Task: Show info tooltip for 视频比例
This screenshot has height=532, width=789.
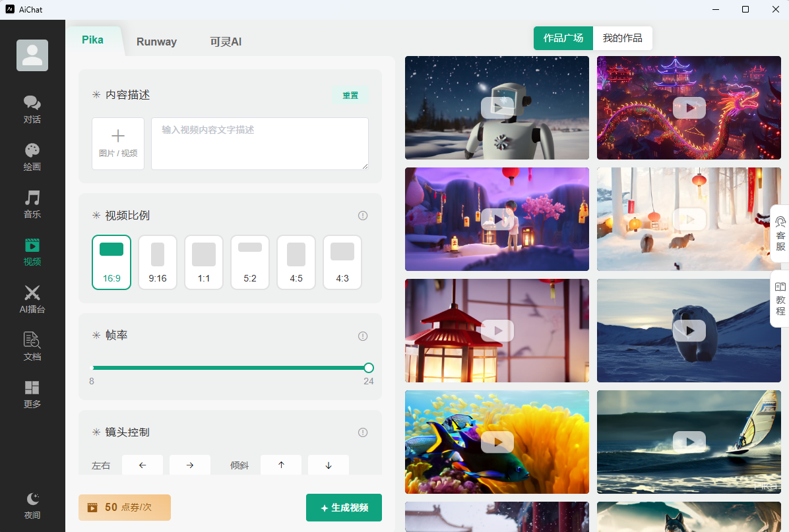Action: 363,216
